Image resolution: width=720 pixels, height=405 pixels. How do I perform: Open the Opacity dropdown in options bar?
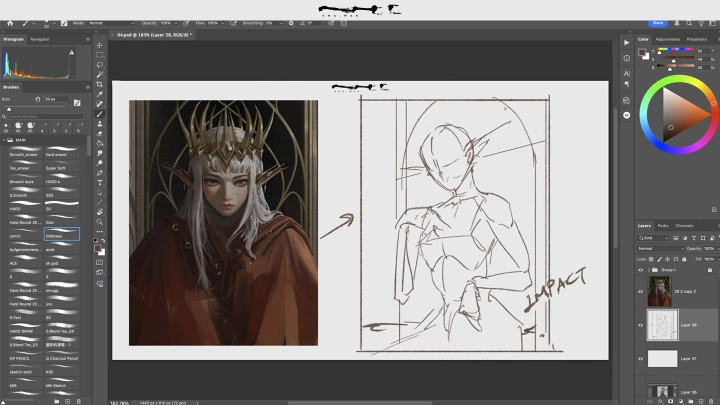coord(176,23)
